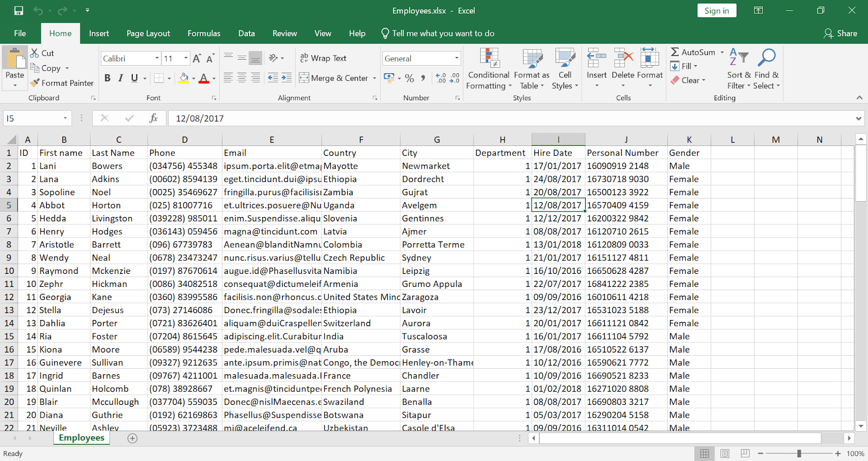Apply the yellow fill color bucket
This screenshot has width=868, height=461.
point(184,78)
